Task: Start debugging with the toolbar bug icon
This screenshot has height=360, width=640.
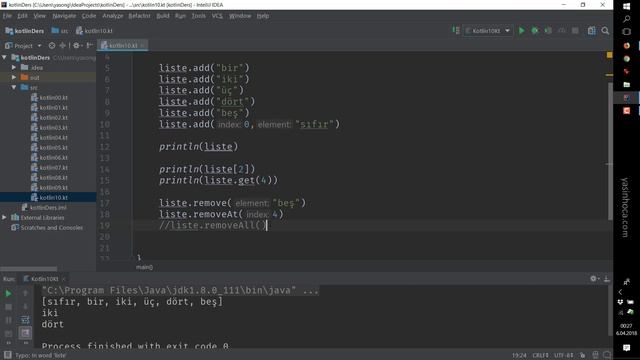Action: click(x=535, y=31)
